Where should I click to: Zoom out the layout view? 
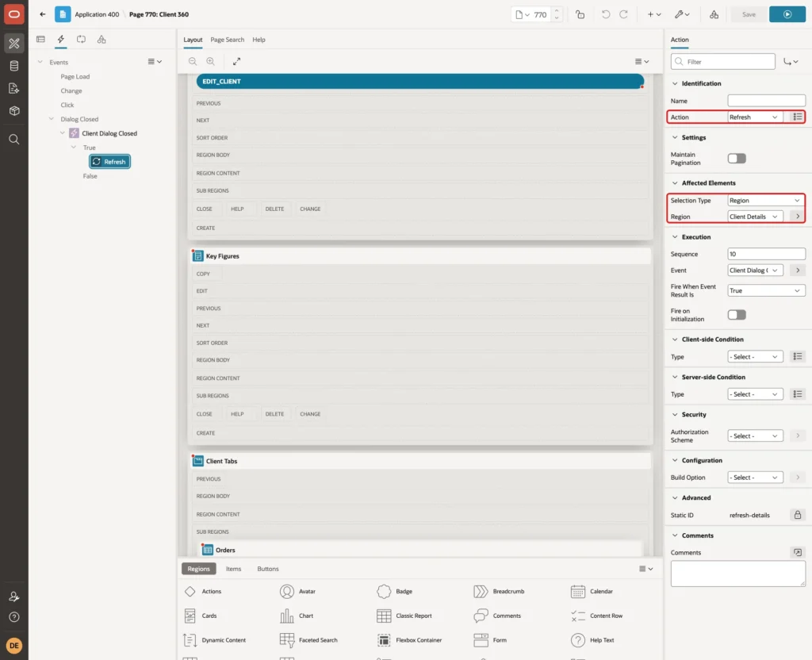[193, 61]
